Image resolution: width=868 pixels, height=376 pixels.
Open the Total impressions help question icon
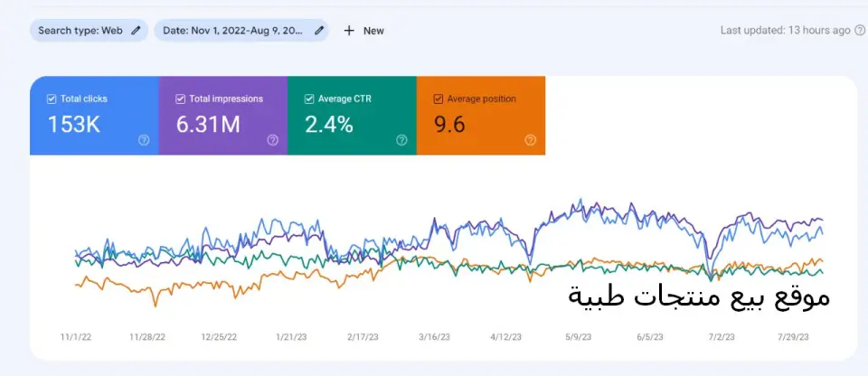click(x=273, y=140)
